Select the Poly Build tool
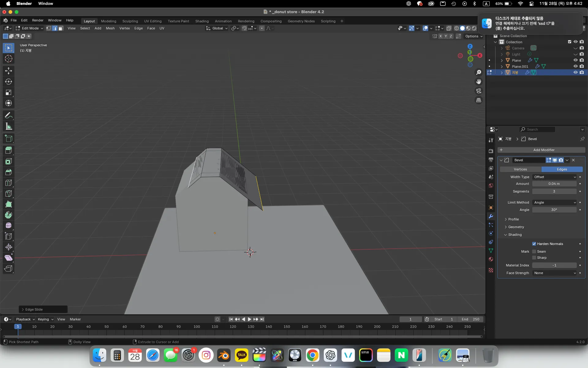 [9, 204]
